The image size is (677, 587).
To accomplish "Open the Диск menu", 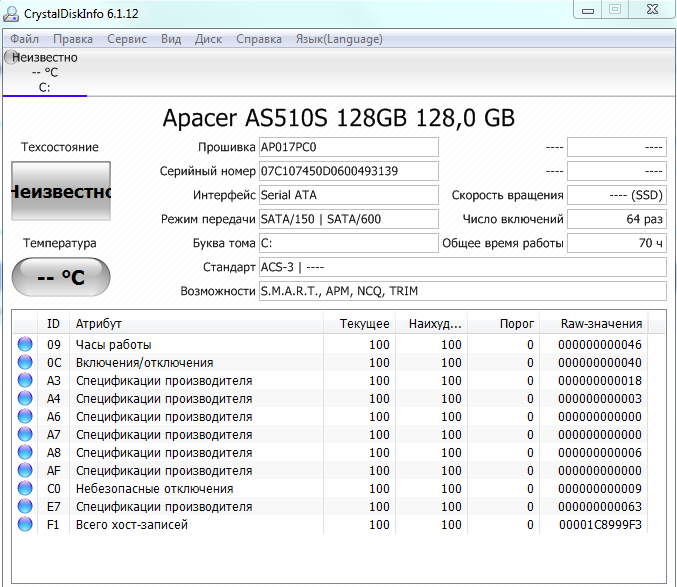I will coord(209,39).
